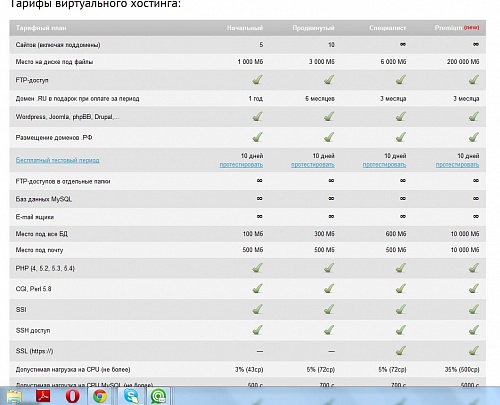
Task: Click the Сайтов (включая поддомены) row label
Action: [x=58, y=45]
